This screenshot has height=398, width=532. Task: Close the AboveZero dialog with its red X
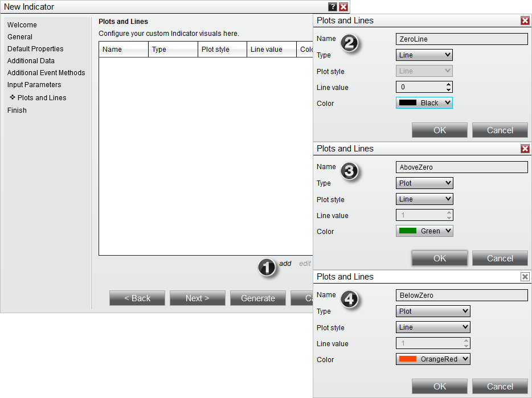pyautogui.click(x=525, y=149)
